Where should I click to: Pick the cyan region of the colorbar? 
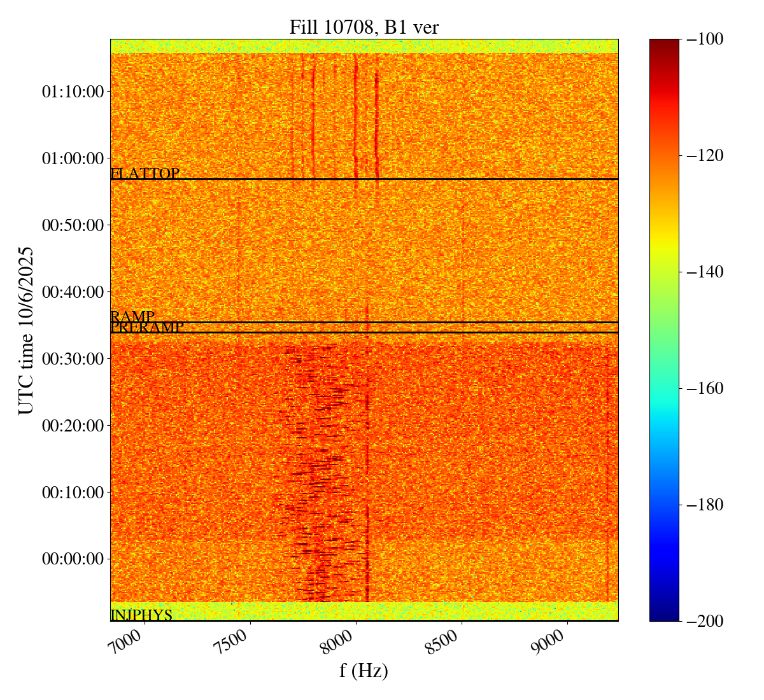point(664,417)
